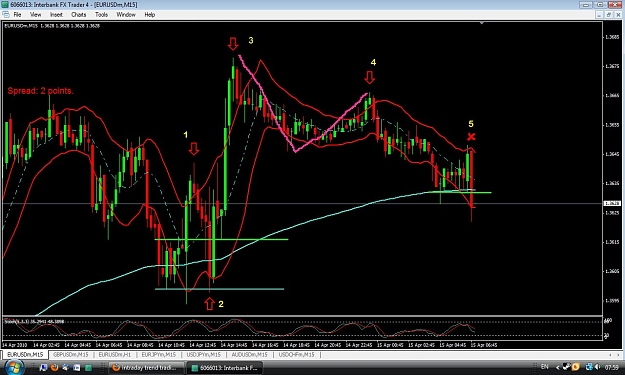Switch to the USDCHFm,M15 chart tab
This screenshot has width=625, height=375.
point(296,354)
